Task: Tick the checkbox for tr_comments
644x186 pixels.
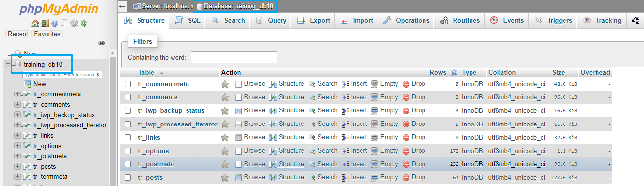Action: [128, 97]
